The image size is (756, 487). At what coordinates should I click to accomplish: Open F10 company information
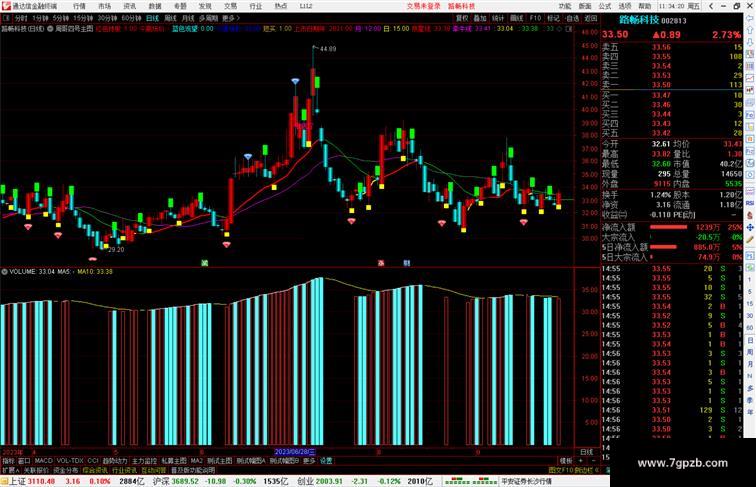[535, 18]
